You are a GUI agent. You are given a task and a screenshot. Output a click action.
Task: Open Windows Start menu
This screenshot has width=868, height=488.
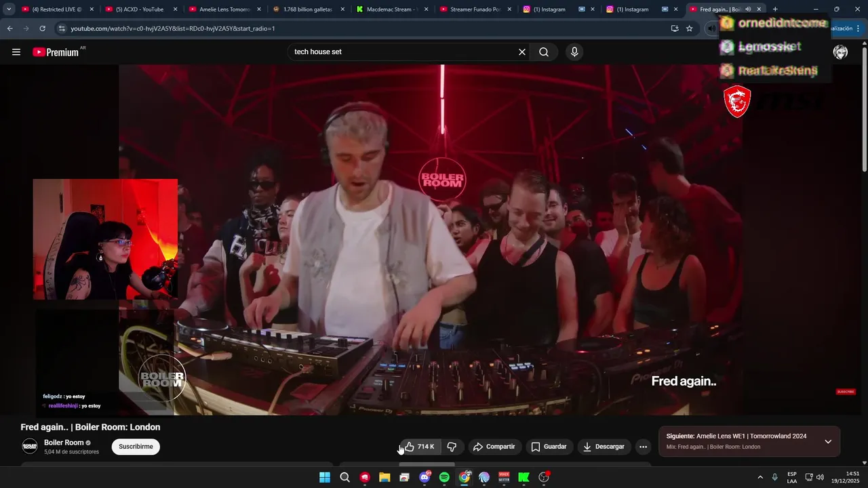click(x=325, y=478)
